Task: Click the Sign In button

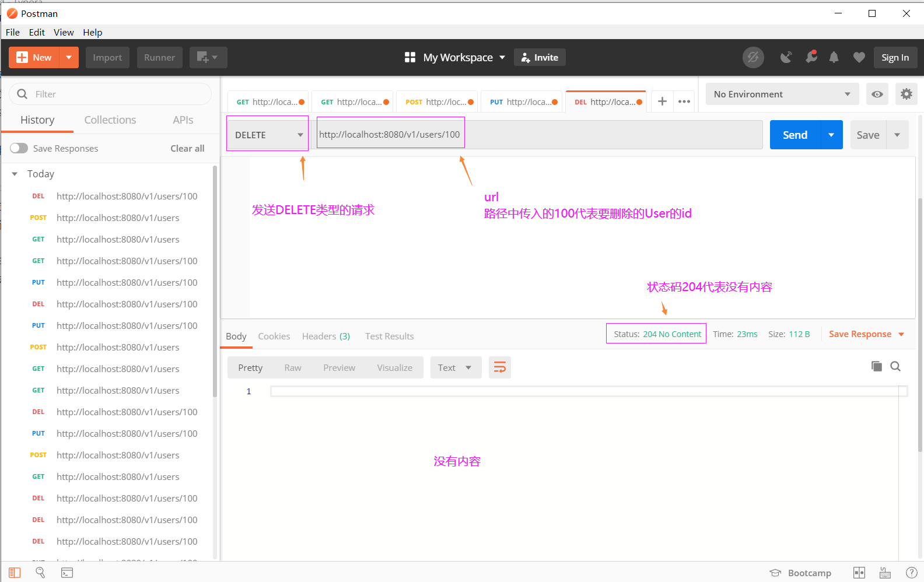Action: [x=895, y=57]
